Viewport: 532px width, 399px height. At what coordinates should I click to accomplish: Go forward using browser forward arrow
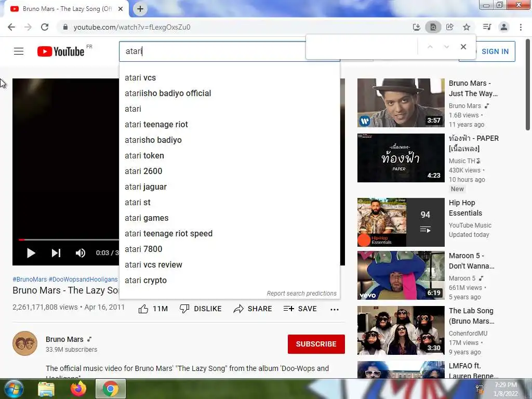[28, 27]
